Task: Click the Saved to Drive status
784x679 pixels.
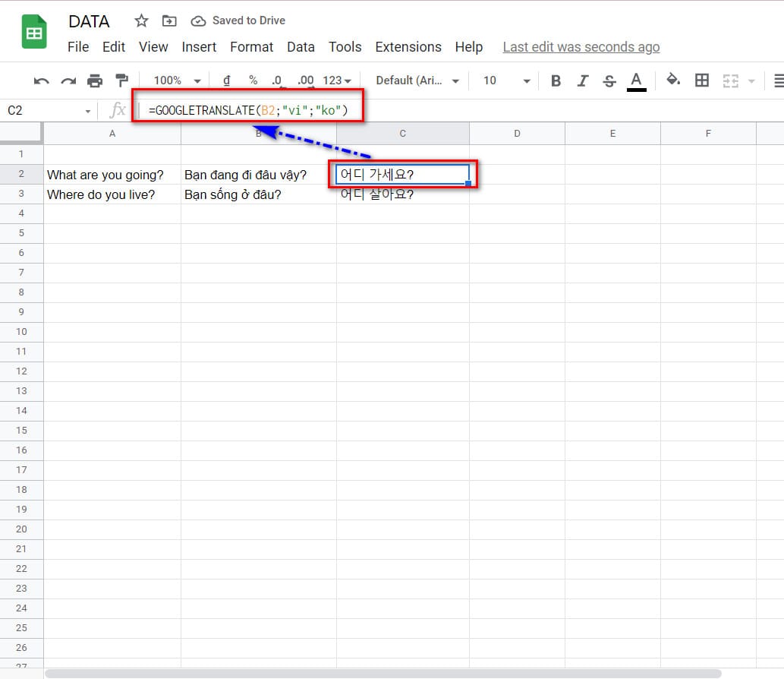Action: pyautogui.click(x=238, y=21)
